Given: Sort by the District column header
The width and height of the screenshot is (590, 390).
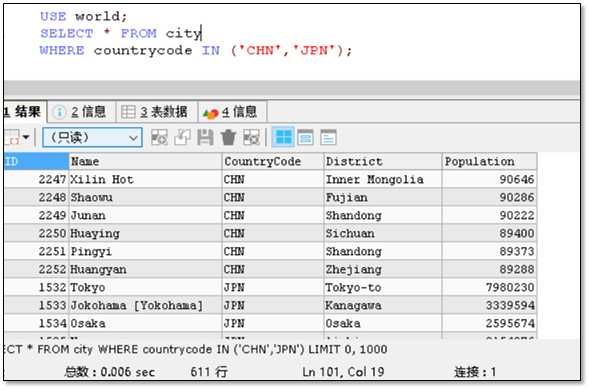Looking at the screenshot, I should (x=383, y=161).
